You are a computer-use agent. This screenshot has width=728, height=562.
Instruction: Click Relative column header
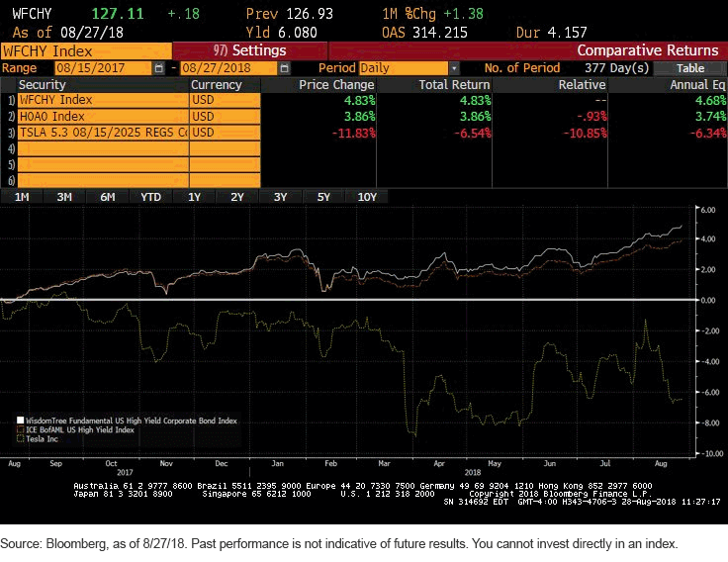click(x=582, y=84)
